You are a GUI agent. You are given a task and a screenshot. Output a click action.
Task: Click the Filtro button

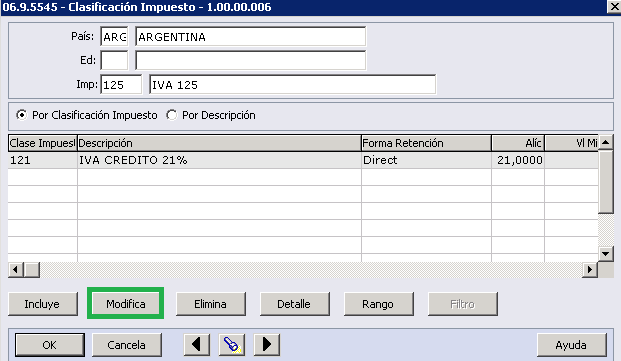(x=463, y=304)
